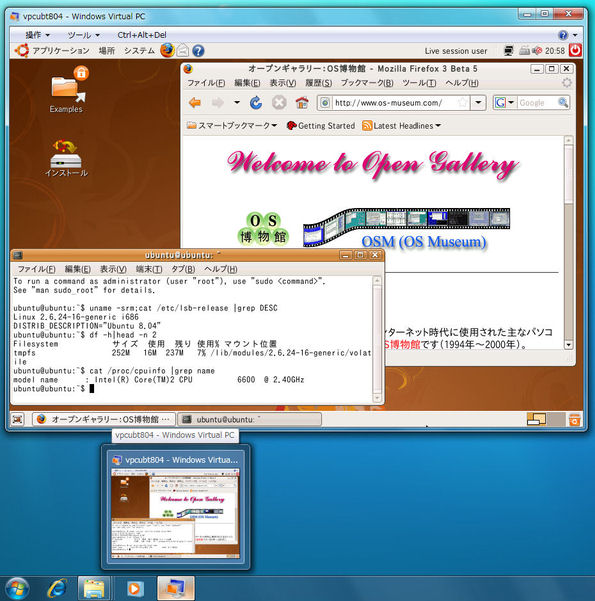Screen dimensions: 595x601
Task: Expand the Latest Headlines feed menu
Action: 401,125
